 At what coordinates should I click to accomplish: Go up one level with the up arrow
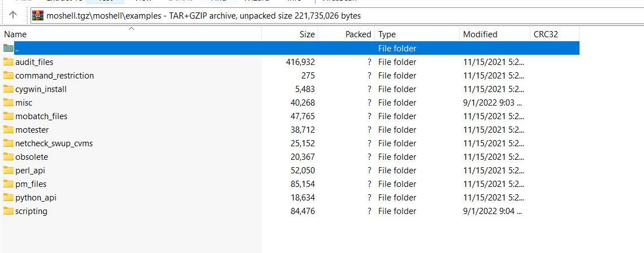(x=13, y=15)
